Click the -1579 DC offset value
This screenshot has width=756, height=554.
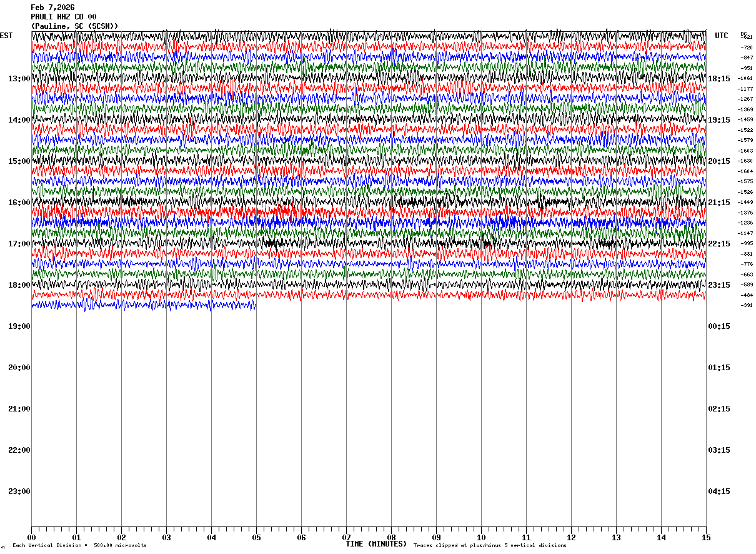746,141
